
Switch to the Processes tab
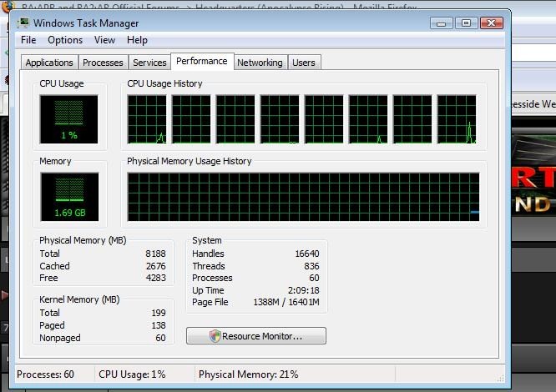[x=103, y=63]
